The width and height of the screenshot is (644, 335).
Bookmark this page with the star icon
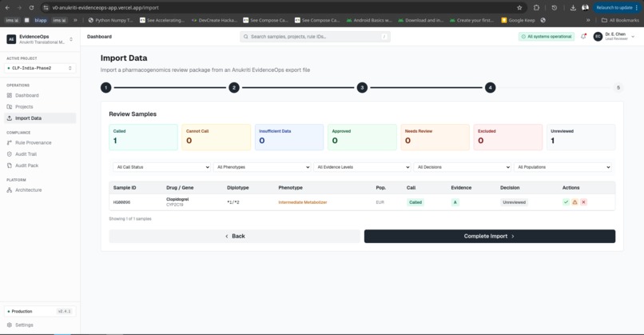tap(519, 7)
